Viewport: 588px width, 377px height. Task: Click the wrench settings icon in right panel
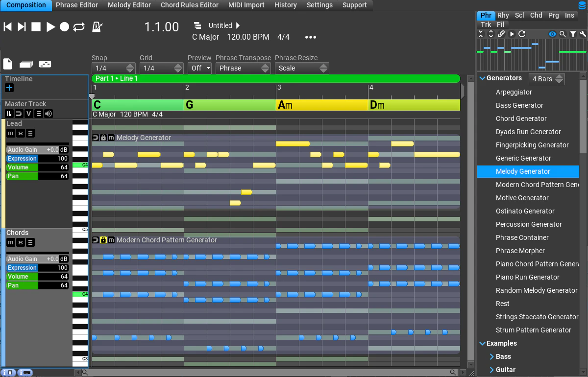583,34
